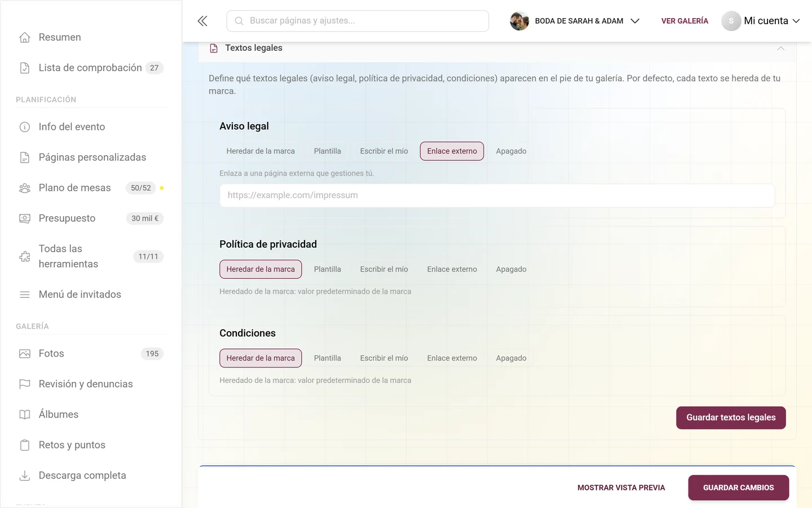Click the Plano de mesas people icon
The image size is (812, 508).
[x=25, y=188]
